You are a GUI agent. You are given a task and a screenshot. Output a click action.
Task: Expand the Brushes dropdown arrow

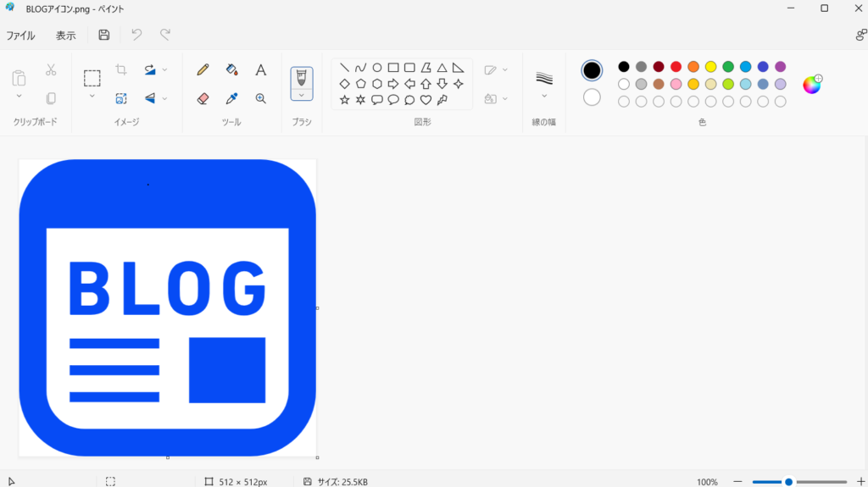point(302,95)
